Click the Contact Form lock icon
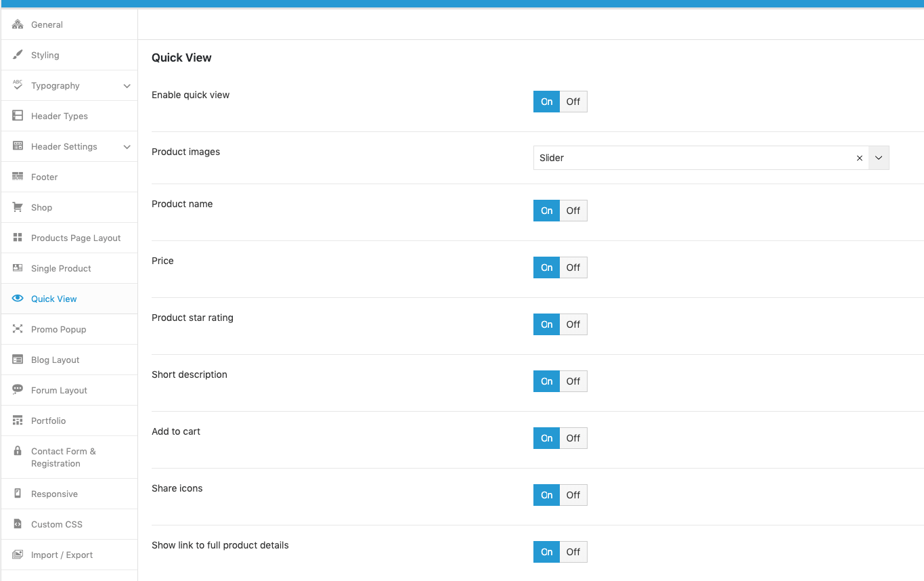 [x=18, y=451]
